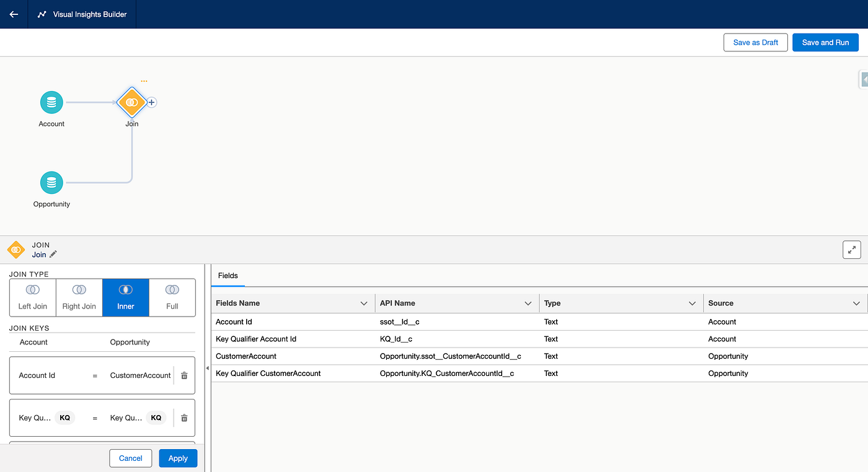The height and width of the screenshot is (472, 868).
Task: Switch to the Fields tab
Action: click(228, 276)
